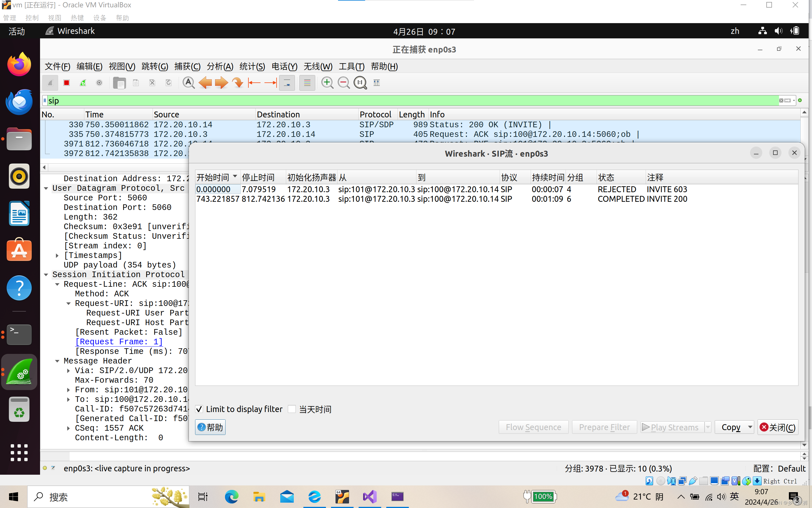Collapse the Request-Line ACK node
Viewport: 812px width, 508px height.
pyautogui.click(x=58, y=284)
